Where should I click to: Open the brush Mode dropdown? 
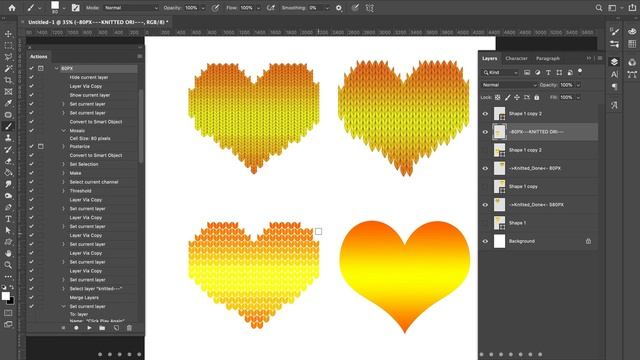(131, 8)
